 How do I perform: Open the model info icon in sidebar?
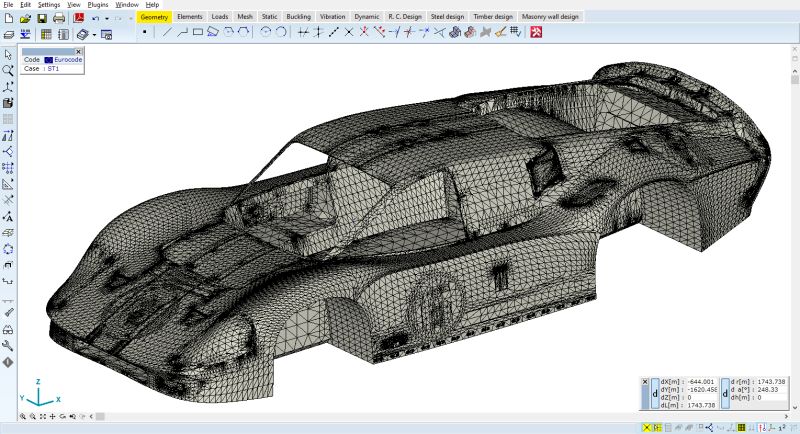point(8,362)
